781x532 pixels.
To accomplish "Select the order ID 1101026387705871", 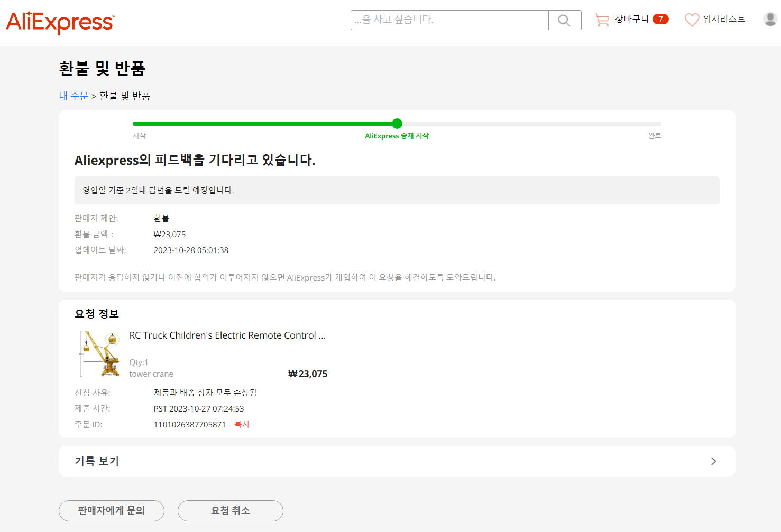I will pos(190,425).
